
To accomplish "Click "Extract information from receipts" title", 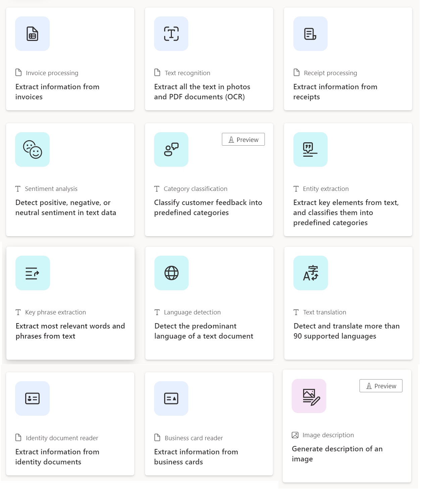I will tap(335, 92).
